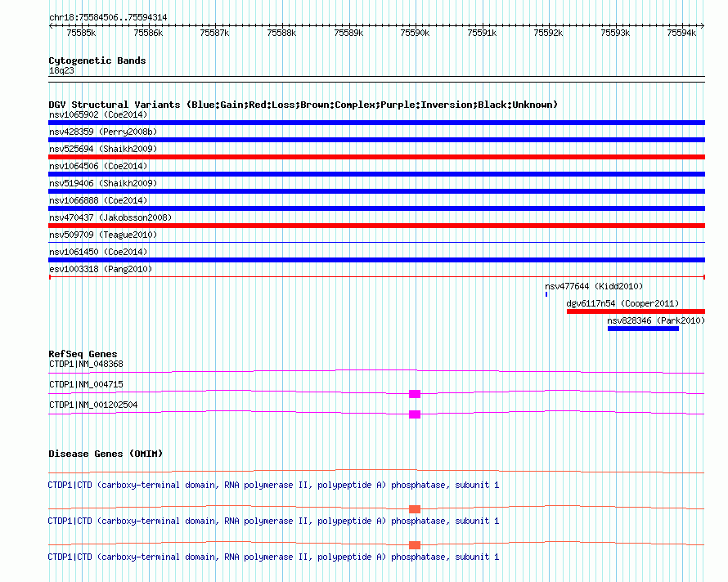
Task: Click the 75594k ruler tick label
Action: click(681, 34)
